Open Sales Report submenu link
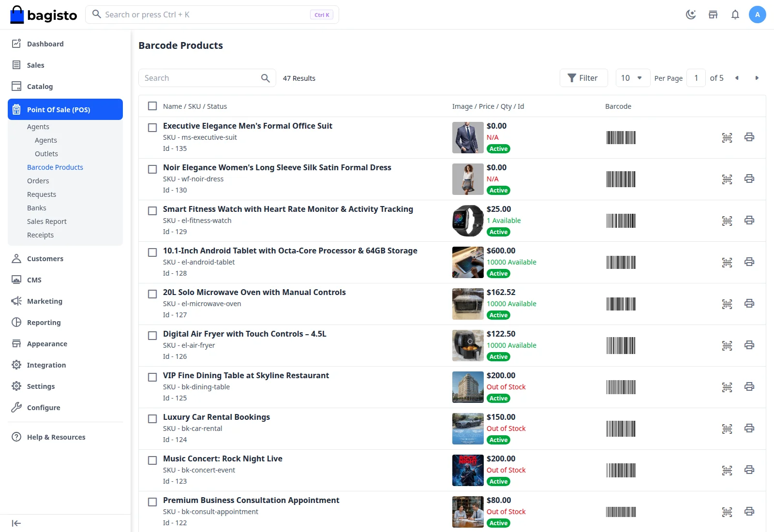774x532 pixels. tap(47, 222)
